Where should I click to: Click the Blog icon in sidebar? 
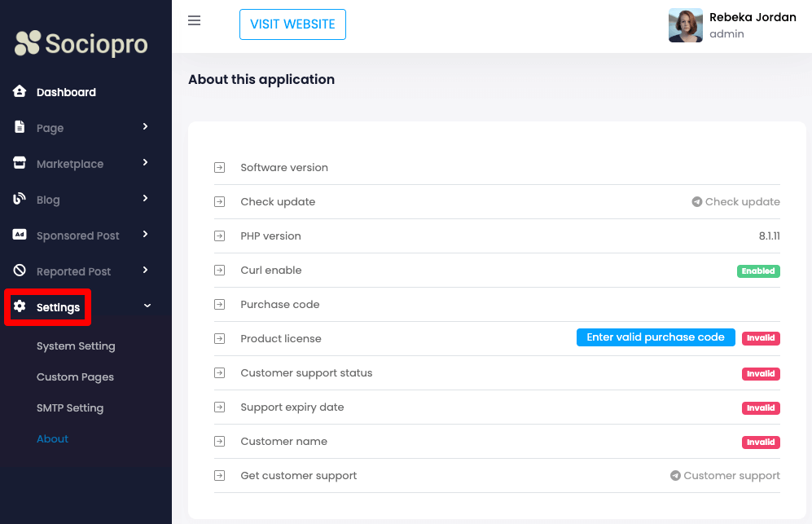[20, 199]
